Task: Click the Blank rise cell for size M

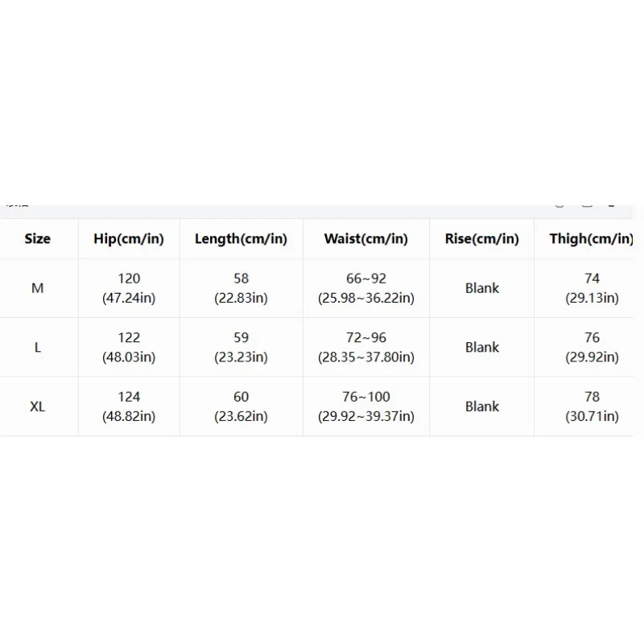Action: tap(481, 288)
